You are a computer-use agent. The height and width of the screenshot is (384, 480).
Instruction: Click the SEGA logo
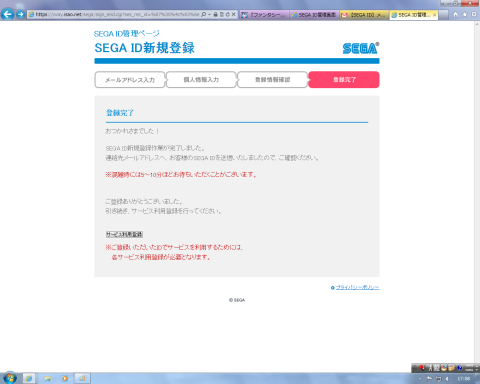click(x=361, y=48)
